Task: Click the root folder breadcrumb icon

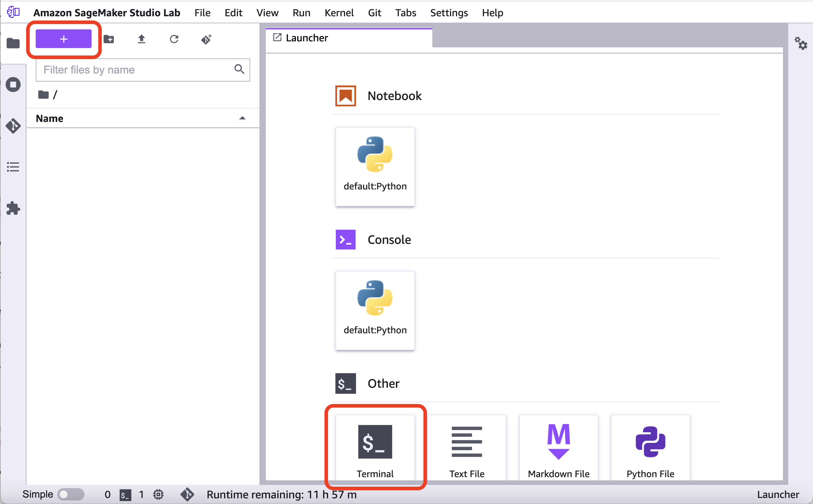Action: tap(43, 95)
